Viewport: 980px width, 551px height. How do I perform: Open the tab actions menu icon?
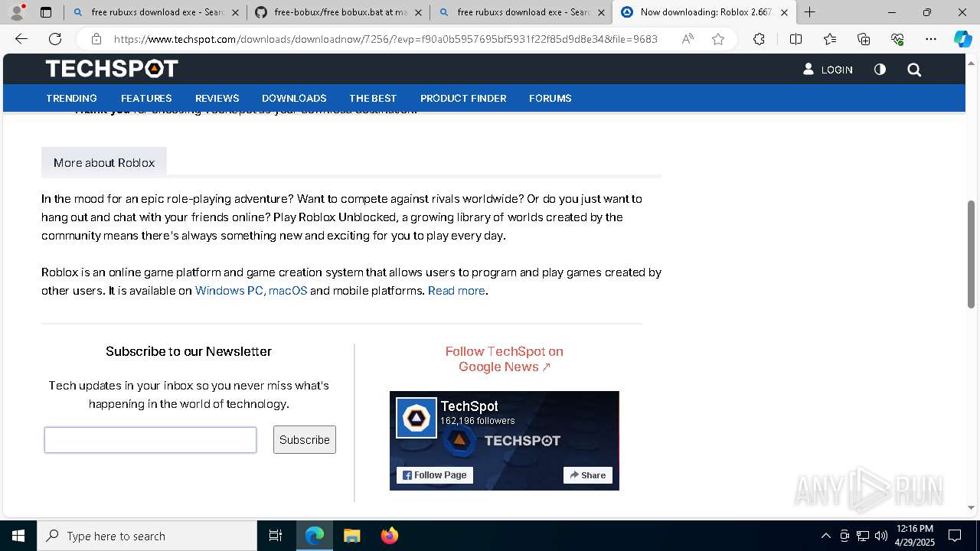tap(46, 12)
